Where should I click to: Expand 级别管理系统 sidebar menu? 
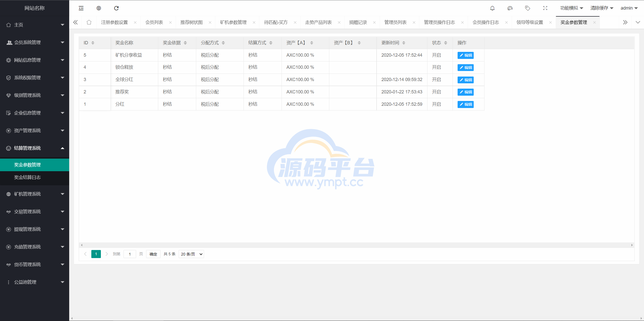tap(34, 95)
